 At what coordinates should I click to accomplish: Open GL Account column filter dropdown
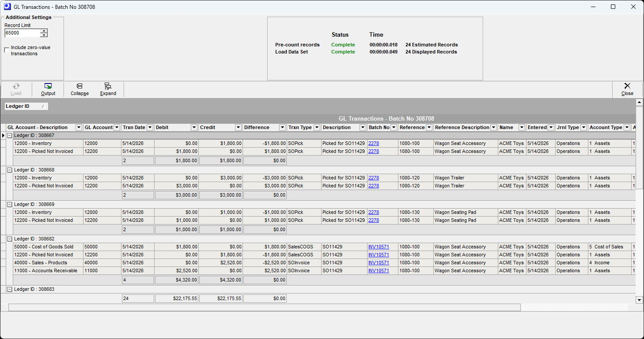coord(117,127)
